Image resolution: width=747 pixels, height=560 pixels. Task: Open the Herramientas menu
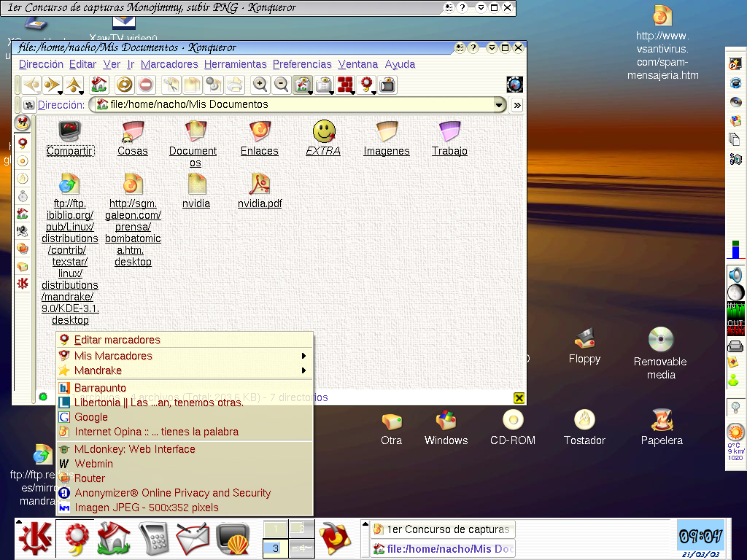click(x=236, y=64)
